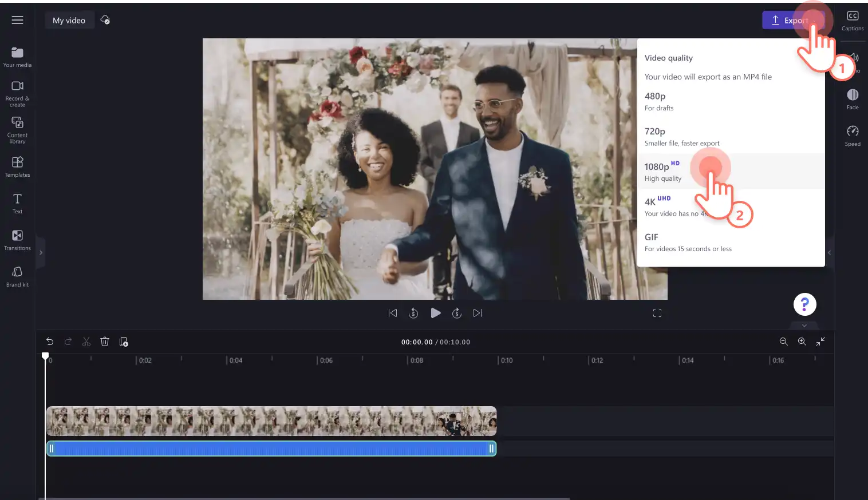Open Your media panel

coord(17,57)
